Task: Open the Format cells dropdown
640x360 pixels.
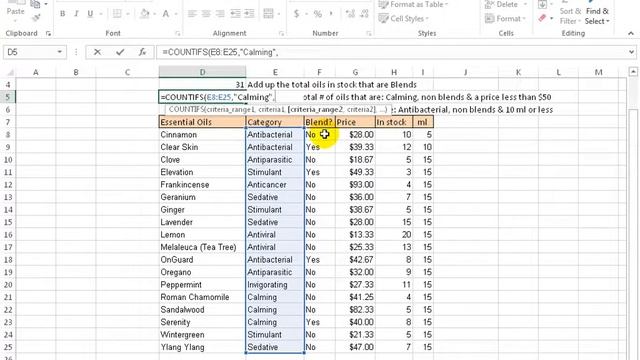Action: [x=504, y=18]
